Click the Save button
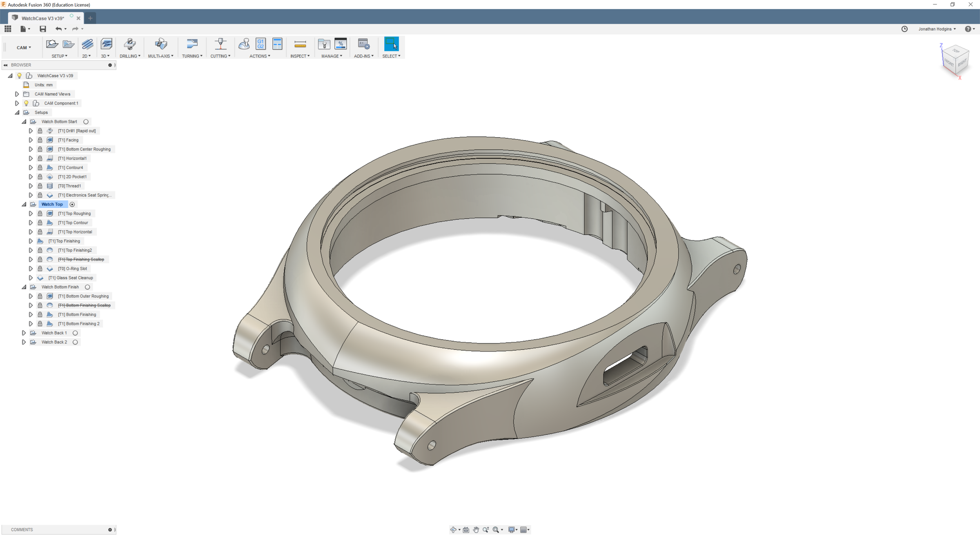 [42, 29]
